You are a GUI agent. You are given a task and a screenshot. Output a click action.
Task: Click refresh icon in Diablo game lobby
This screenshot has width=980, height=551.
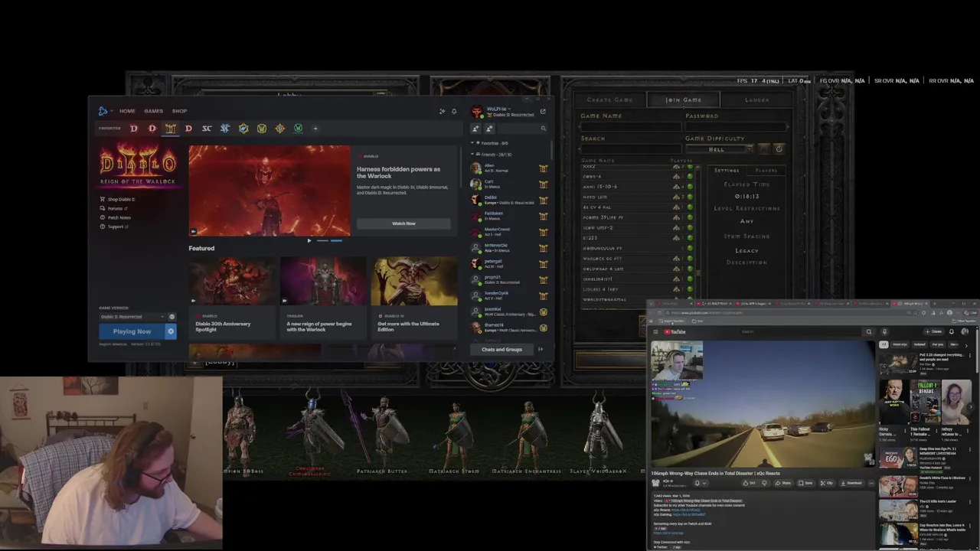point(779,148)
